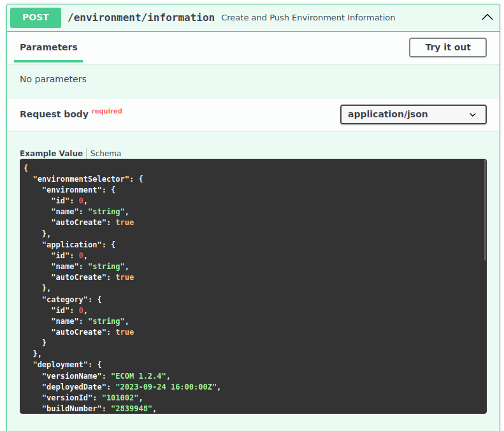The width and height of the screenshot is (504, 431).
Task: Click the green POST method badge
Action: [36, 18]
